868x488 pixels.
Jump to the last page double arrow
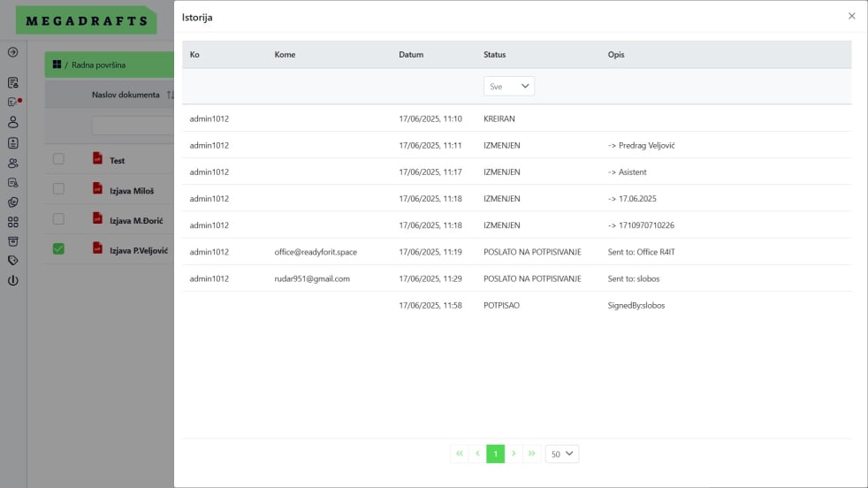(531, 454)
